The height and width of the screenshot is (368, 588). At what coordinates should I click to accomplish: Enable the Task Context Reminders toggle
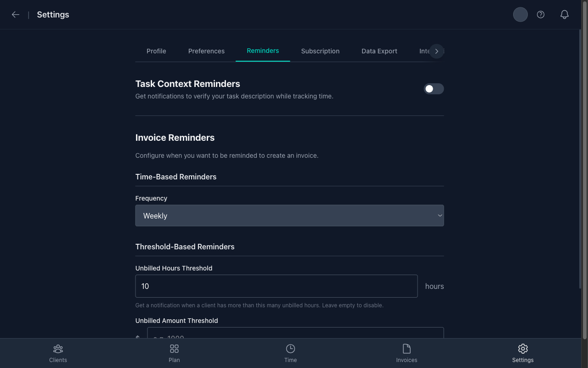(x=434, y=89)
